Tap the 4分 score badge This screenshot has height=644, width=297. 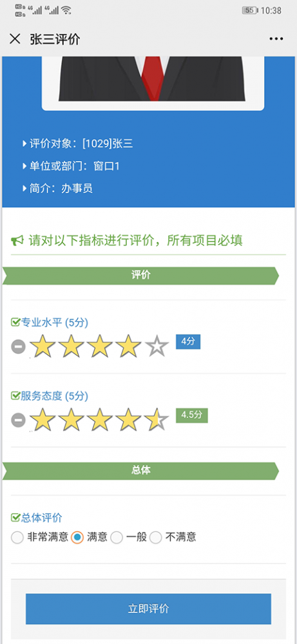188,342
